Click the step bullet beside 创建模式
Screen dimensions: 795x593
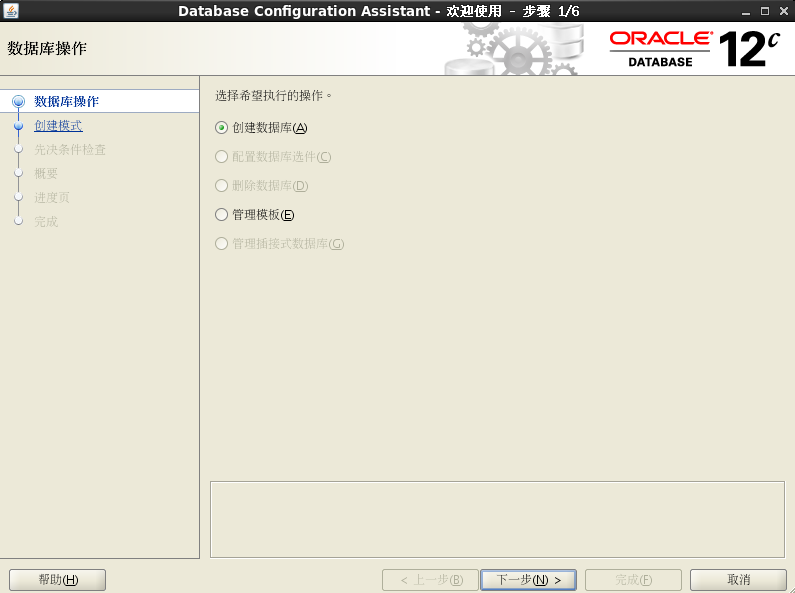point(18,126)
